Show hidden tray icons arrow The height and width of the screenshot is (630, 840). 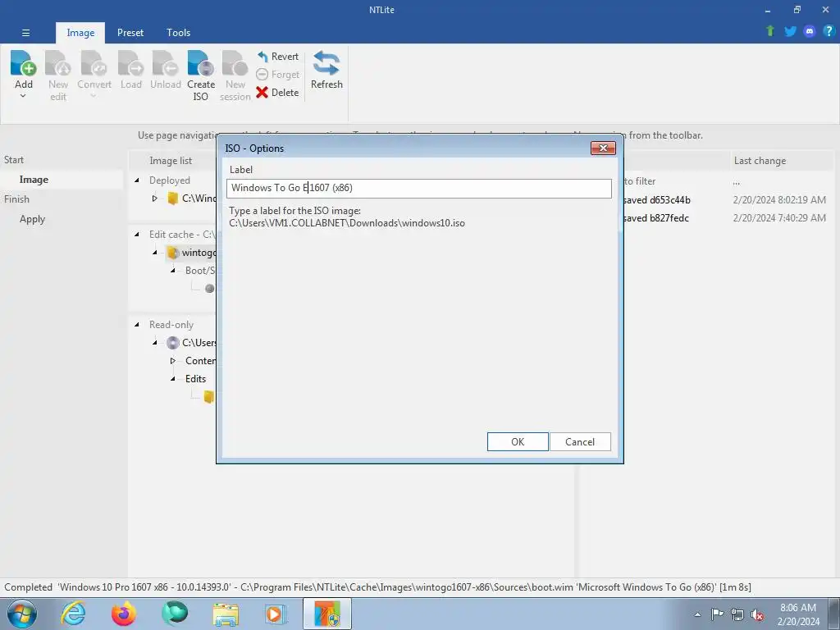pyautogui.click(x=697, y=615)
